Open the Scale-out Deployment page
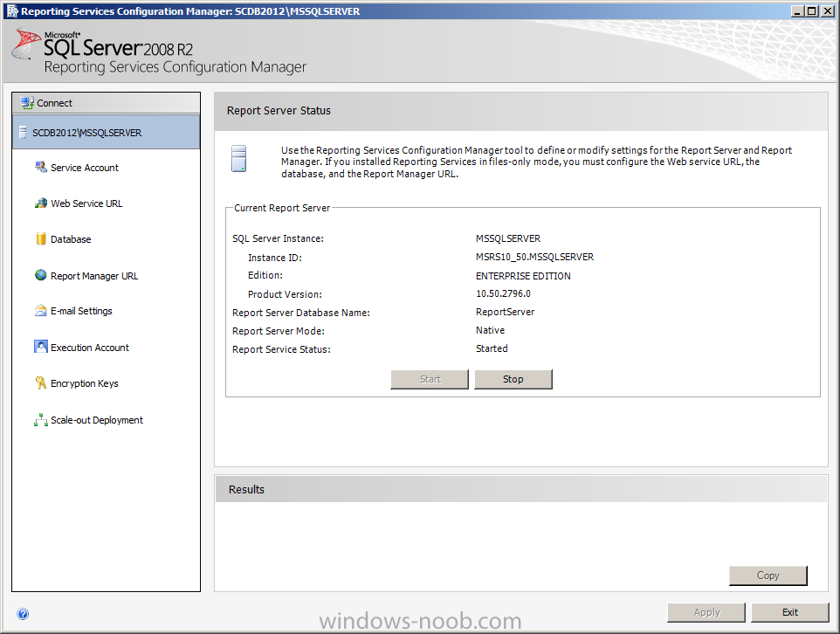Image resolution: width=840 pixels, height=634 pixels. tap(97, 420)
